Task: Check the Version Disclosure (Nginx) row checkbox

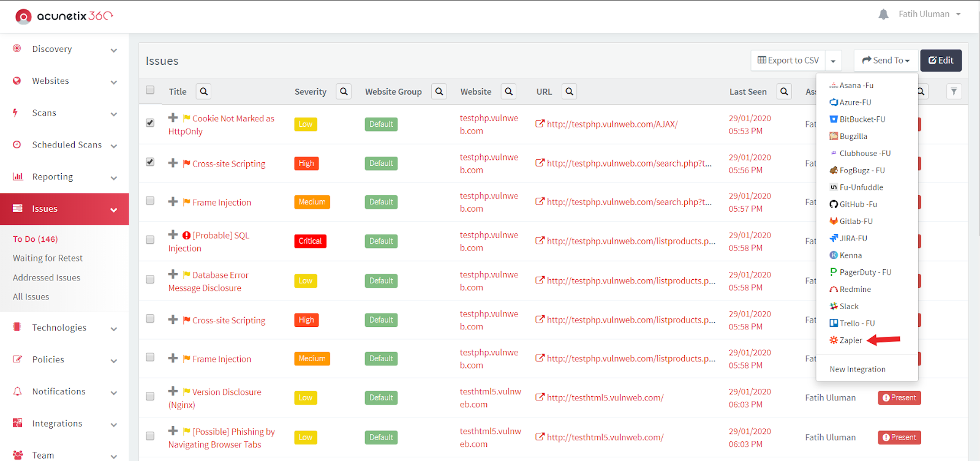Action: click(150, 396)
